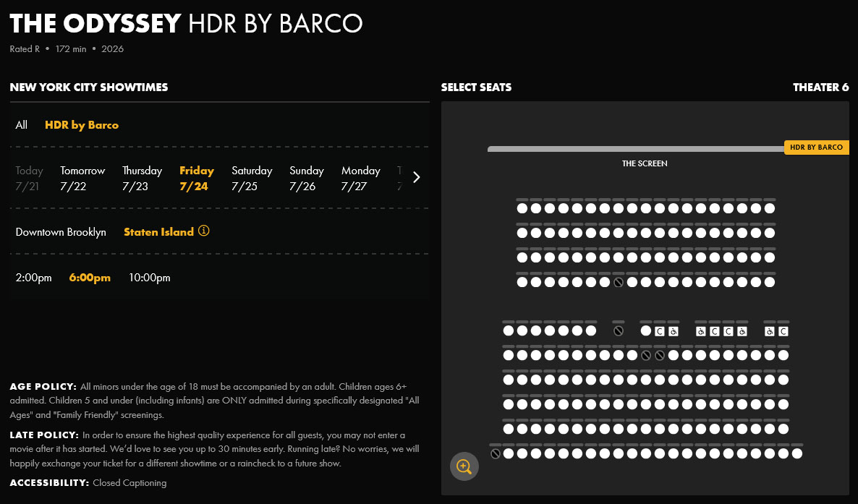The image size is (858, 504).
Task: Choose Thursday 7/23 date
Action: [x=142, y=179]
